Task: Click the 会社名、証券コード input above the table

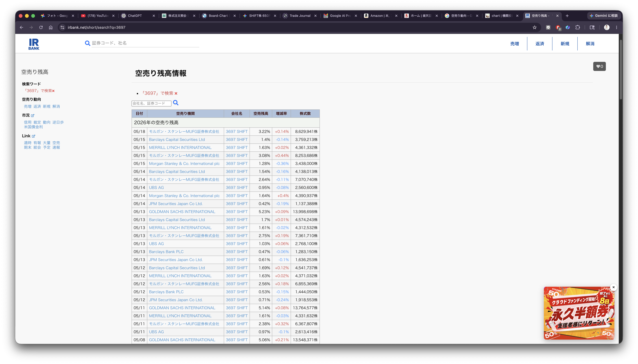Action: pos(151,103)
